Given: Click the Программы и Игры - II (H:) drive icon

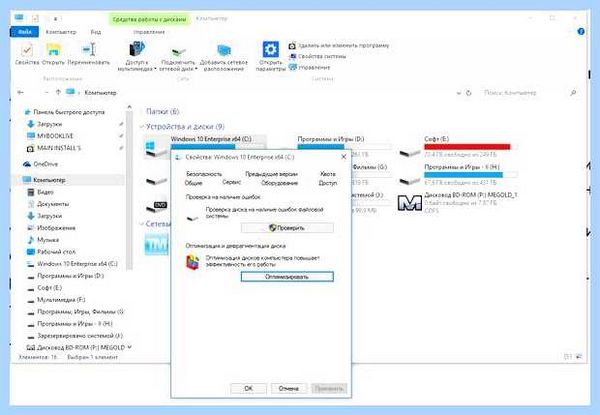Looking at the screenshot, I should click(x=410, y=180).
